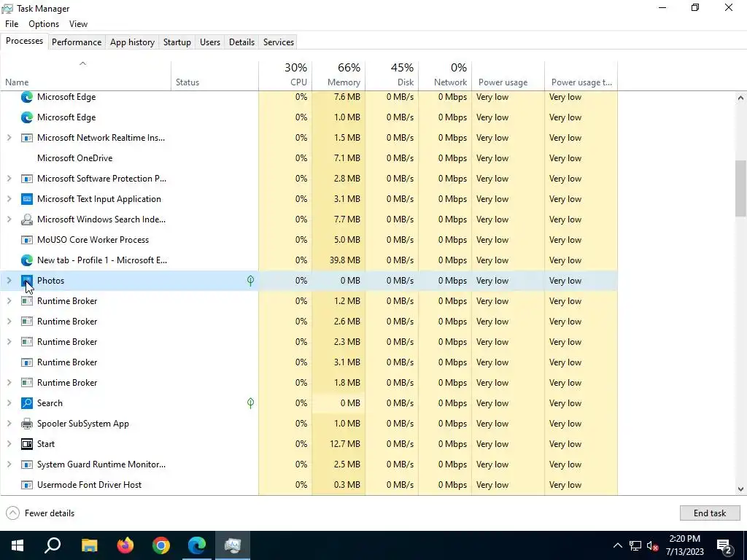The image size is (747, 560).
Task: Expand System Guard Runtime Monitor group
Action: point(9,464)
